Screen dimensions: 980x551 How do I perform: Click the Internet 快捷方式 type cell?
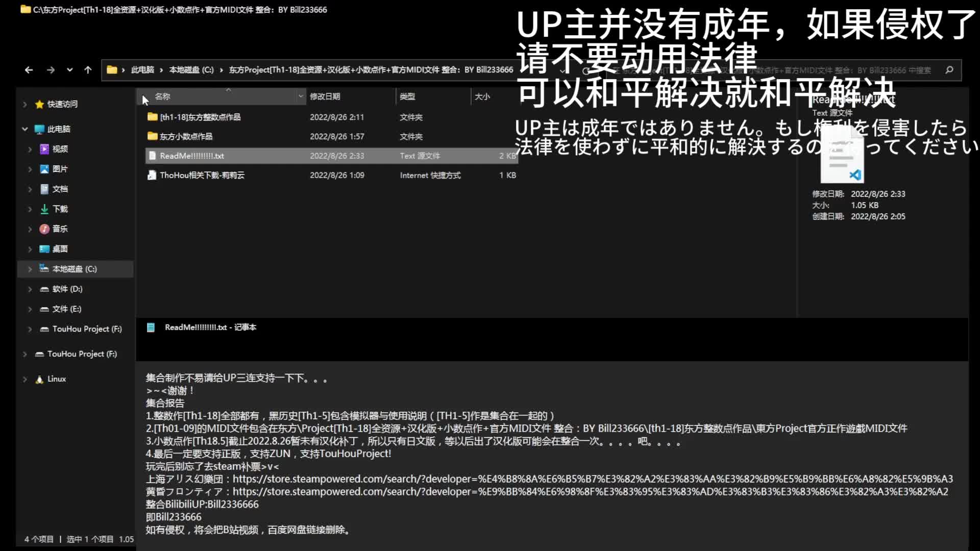click(430, 175)
